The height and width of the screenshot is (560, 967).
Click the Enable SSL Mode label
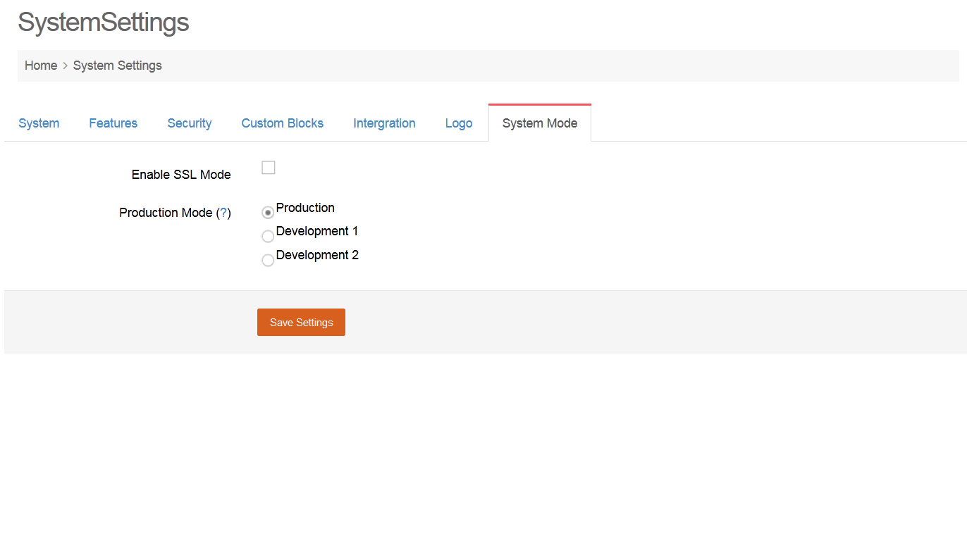tap(181, 175)
